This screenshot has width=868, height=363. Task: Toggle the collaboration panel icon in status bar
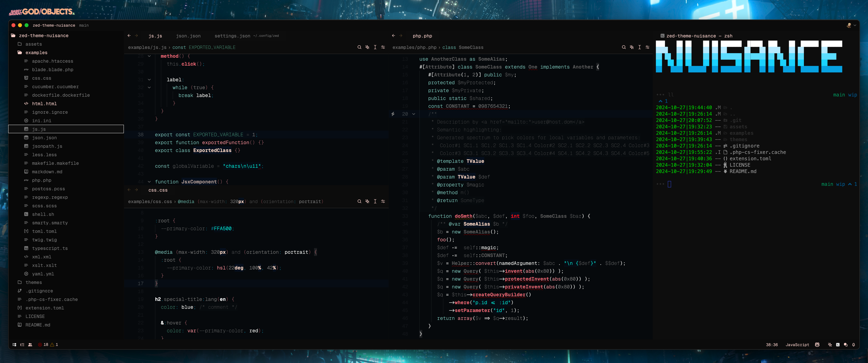pyautogui.click(x=30, y=345)
